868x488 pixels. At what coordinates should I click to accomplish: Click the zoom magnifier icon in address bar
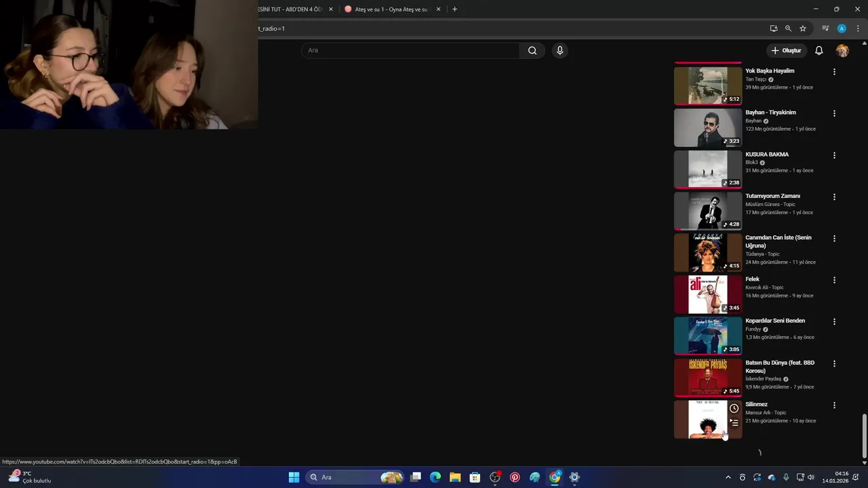pyautogui.click(x=788, y=28)
